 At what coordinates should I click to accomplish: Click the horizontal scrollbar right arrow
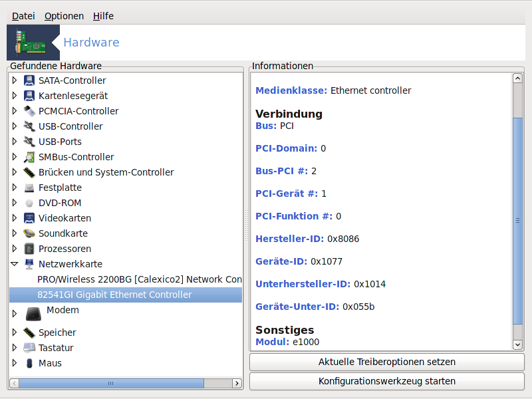click(x=237, y=384)
